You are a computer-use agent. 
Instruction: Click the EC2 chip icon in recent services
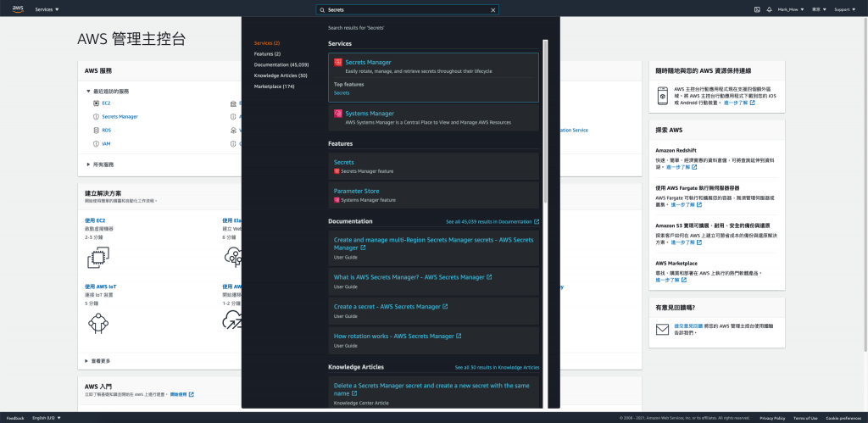[97, 103]
